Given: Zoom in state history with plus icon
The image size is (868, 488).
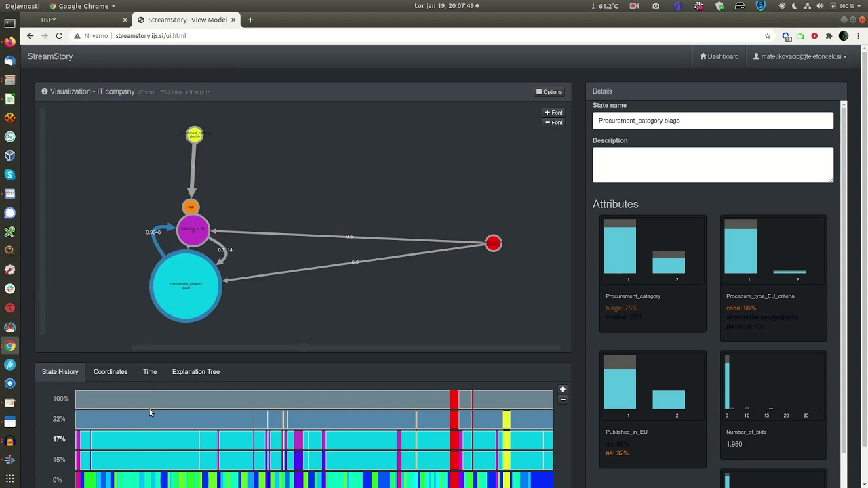Looking at the screenshot, I should pos(562,390).
